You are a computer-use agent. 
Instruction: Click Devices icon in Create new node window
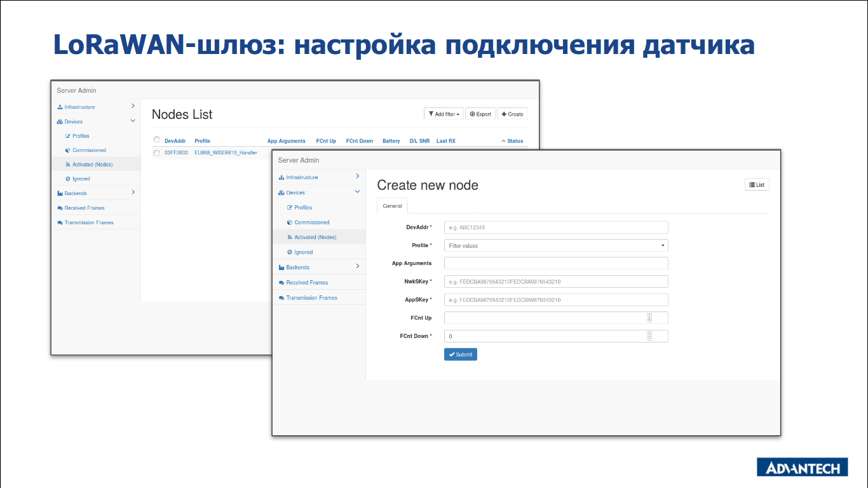(281, 193)
